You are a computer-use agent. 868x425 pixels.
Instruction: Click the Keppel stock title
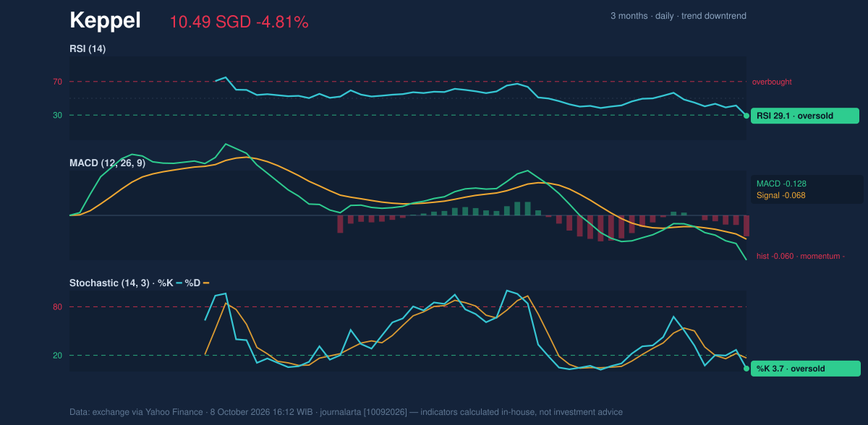tap(105, 21)
